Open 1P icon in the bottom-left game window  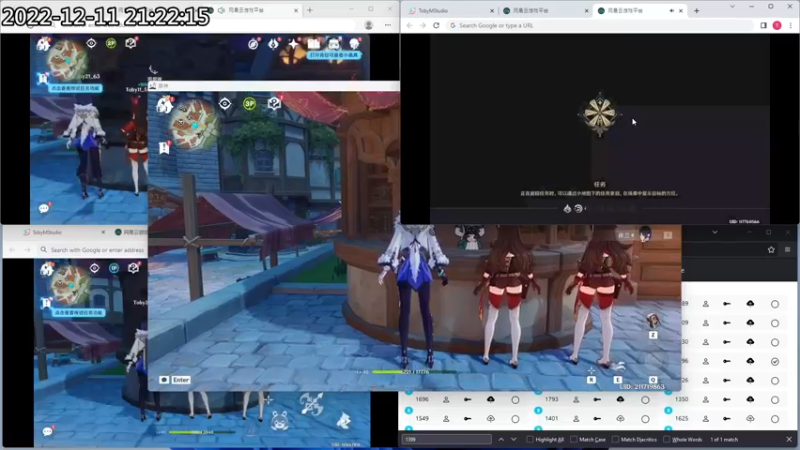click(114, 268)
